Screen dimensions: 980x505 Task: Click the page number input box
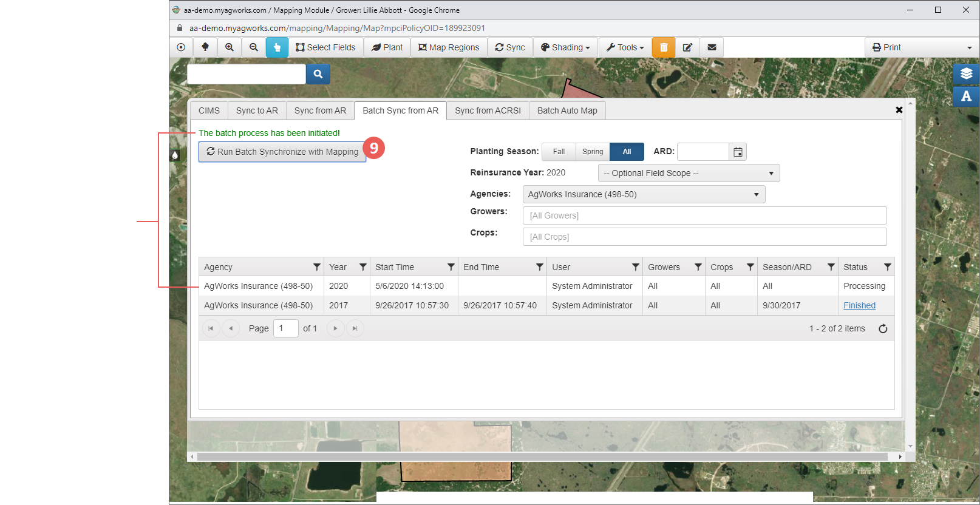286,328
